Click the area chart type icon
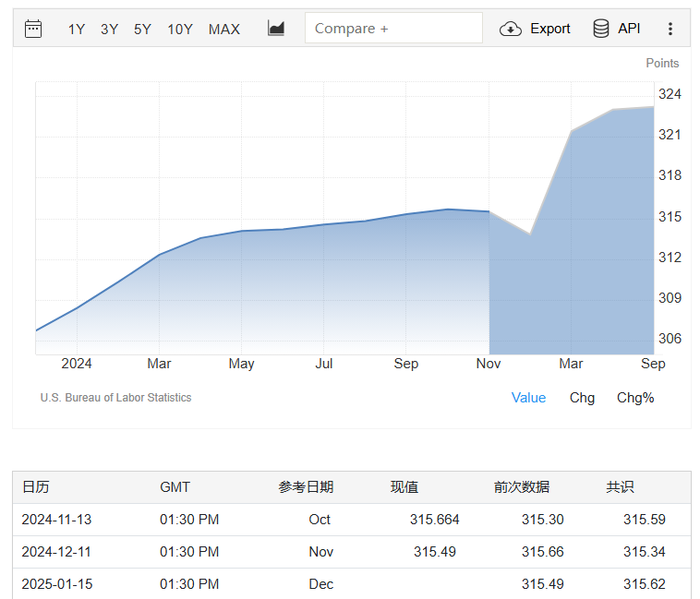Screen dimensions: 700x599 [276, 29]
